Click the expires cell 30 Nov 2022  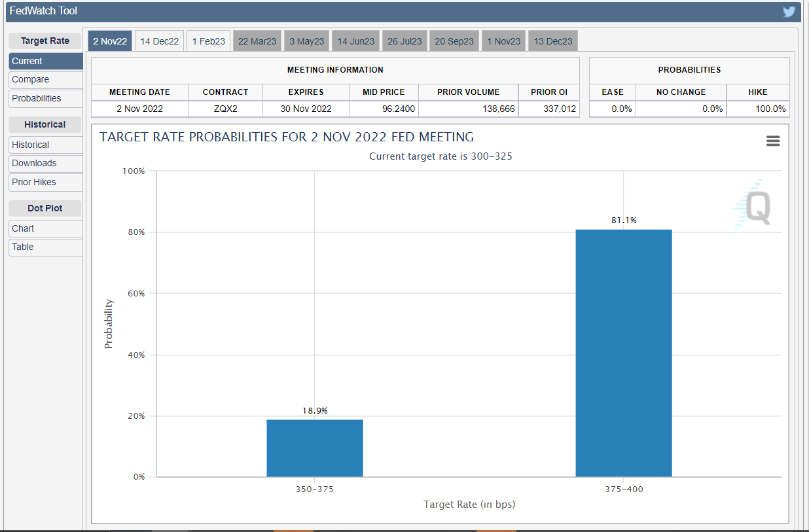click(306, 109)
